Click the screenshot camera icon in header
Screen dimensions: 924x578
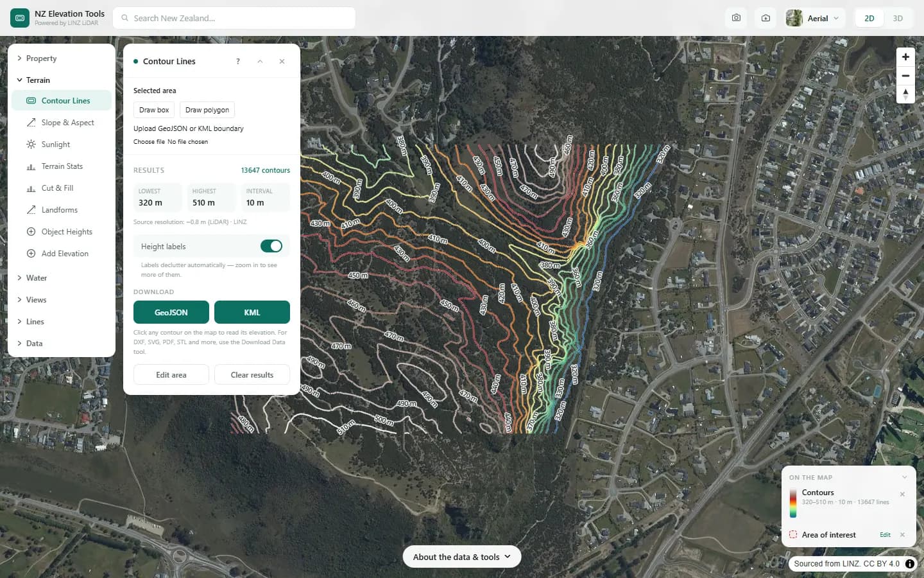click(x=736, y=18)
